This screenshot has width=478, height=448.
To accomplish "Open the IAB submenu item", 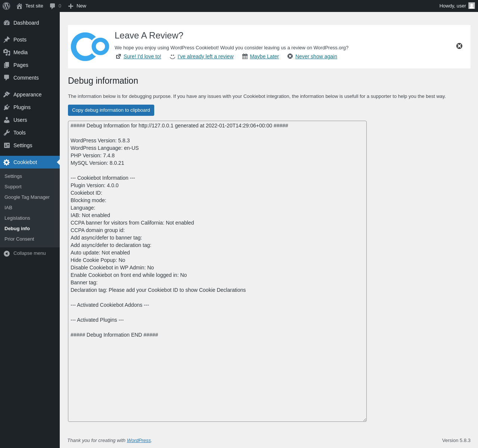I will (x=30, y=208).
